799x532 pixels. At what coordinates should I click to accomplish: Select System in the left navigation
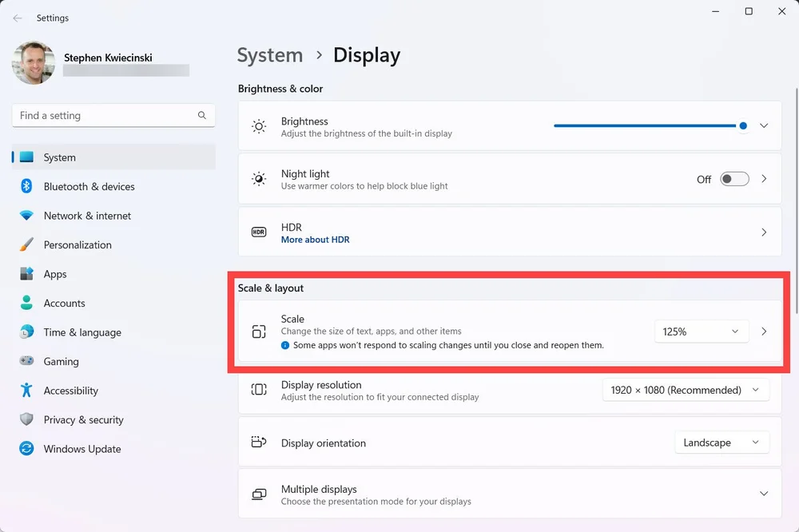coord(58,157)
